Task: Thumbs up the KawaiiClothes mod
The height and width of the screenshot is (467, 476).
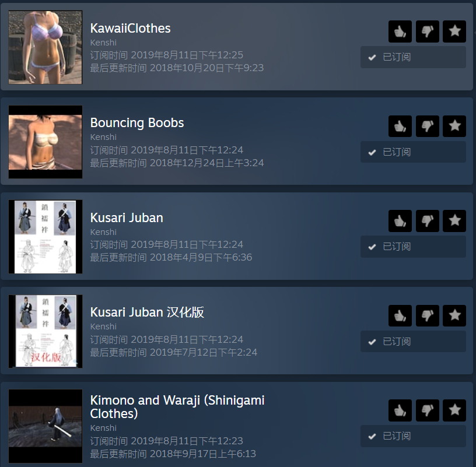Action: coord(400,31)
